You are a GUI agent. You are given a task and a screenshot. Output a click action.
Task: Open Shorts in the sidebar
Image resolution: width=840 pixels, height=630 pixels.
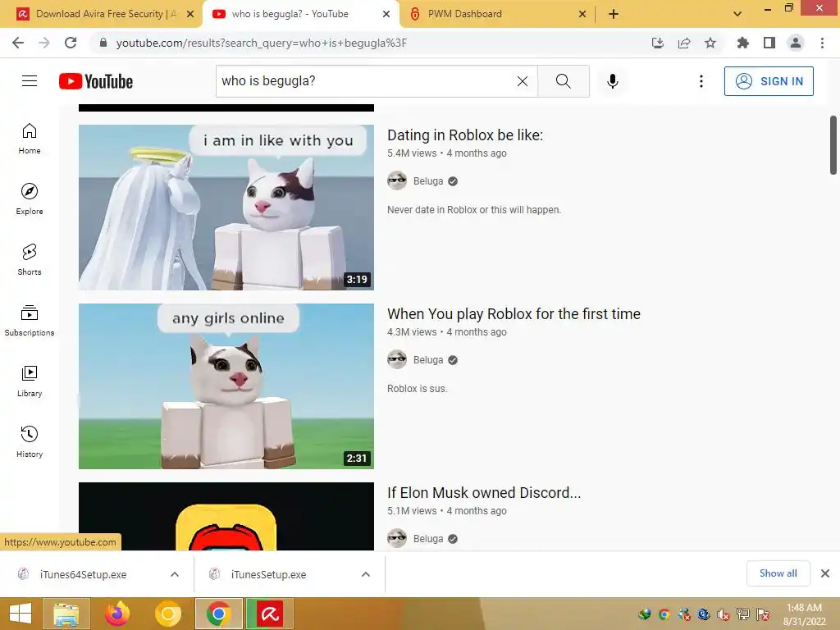pyautogui.click(x=30, y=260)
